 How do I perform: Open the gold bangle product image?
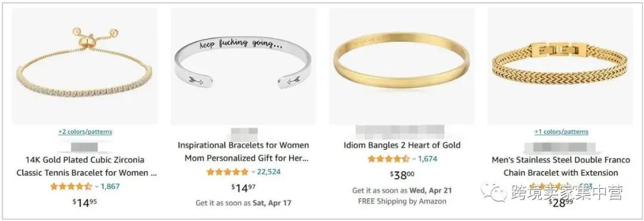pos(401,66)
